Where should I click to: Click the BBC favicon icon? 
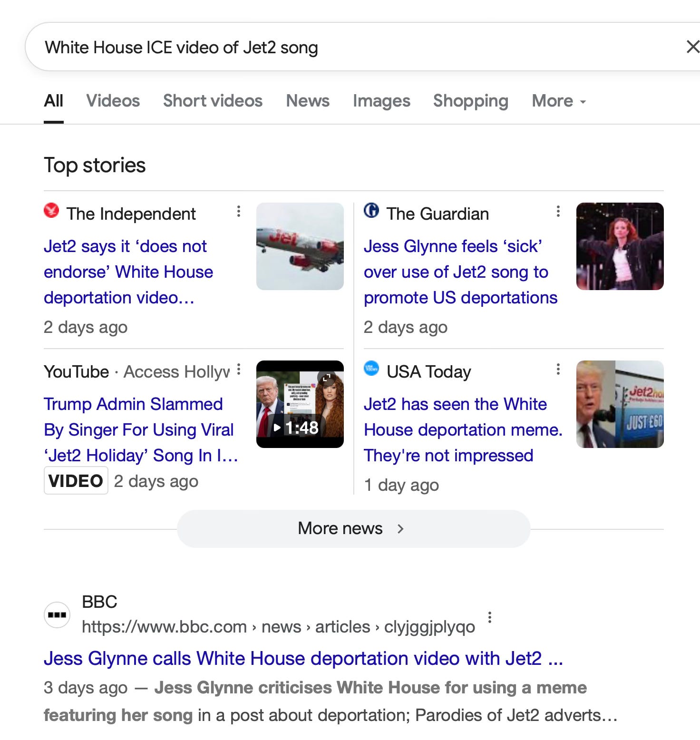[57, 614]
